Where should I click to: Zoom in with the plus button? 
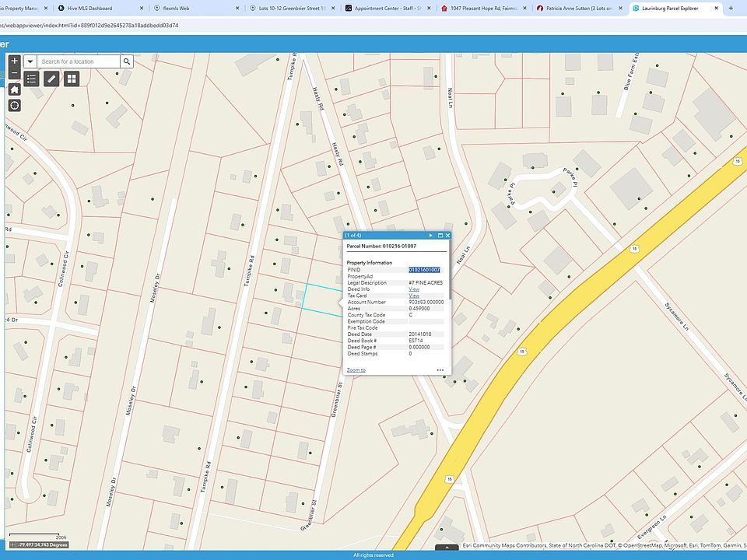click(x=14, y=61)
